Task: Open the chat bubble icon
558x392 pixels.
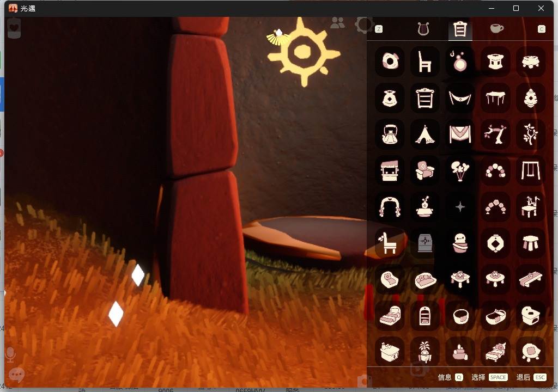Action: [x=16, y=375]
